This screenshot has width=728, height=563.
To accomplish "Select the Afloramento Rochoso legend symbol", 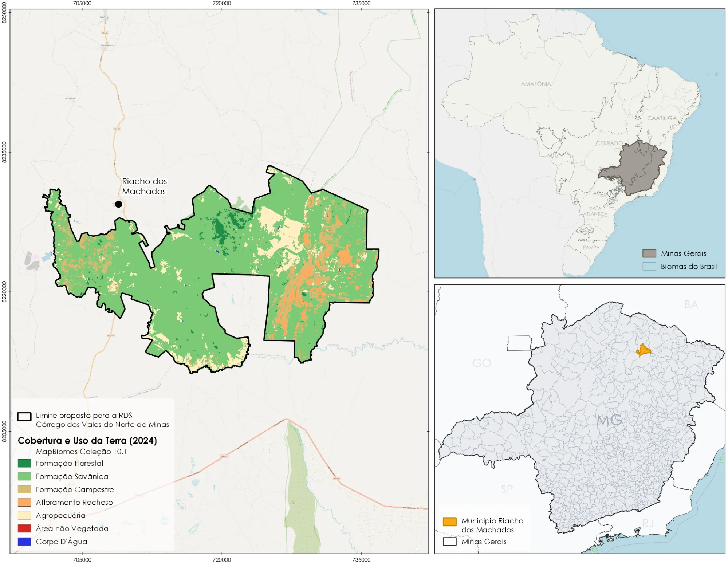I will click(x=24, y=502).
